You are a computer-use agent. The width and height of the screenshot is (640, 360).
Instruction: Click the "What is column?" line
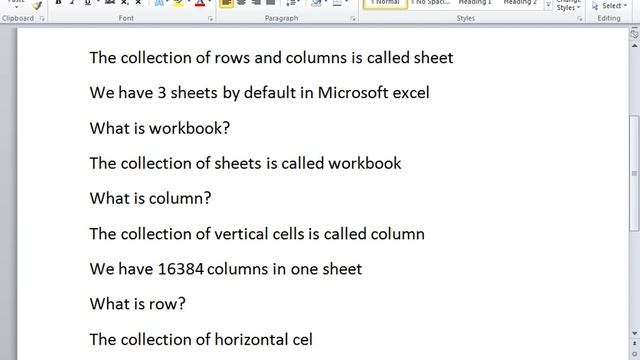pos(150,198)
